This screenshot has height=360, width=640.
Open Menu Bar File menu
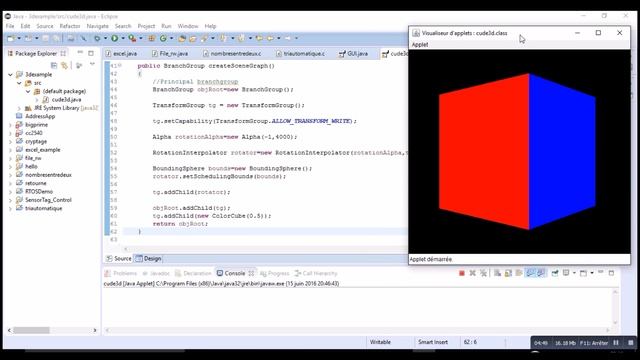tap(10, 26)
